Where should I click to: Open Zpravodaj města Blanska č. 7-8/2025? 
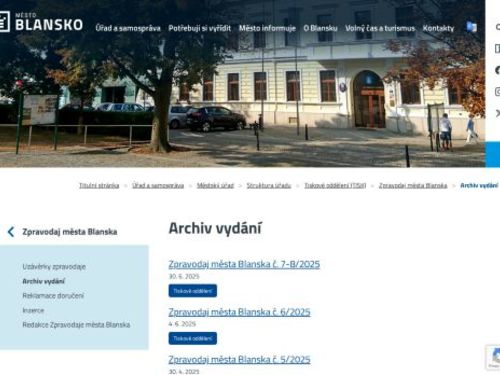coord(244,264)
